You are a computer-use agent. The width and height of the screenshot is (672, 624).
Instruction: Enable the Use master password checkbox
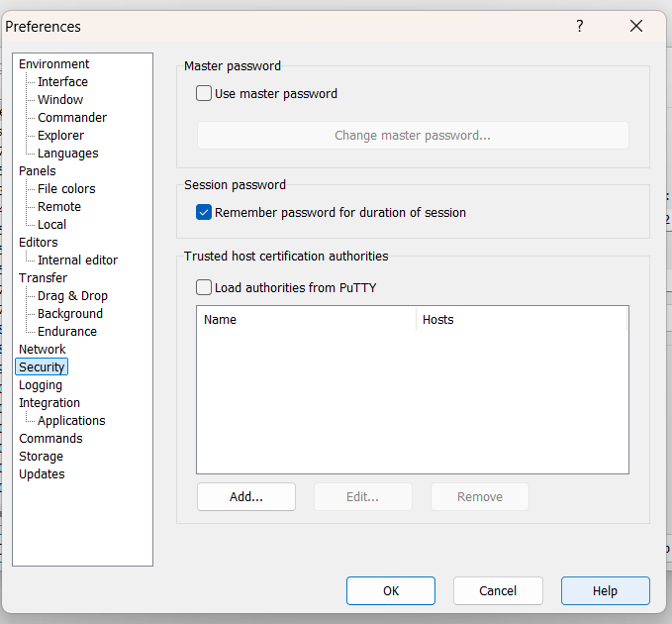pos(204,94)
